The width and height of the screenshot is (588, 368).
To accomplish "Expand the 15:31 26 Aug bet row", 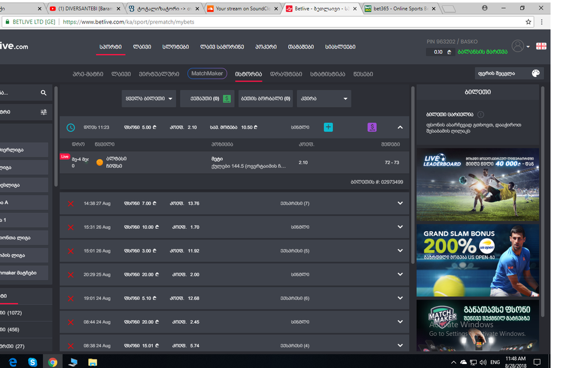I will click(400, 227).
